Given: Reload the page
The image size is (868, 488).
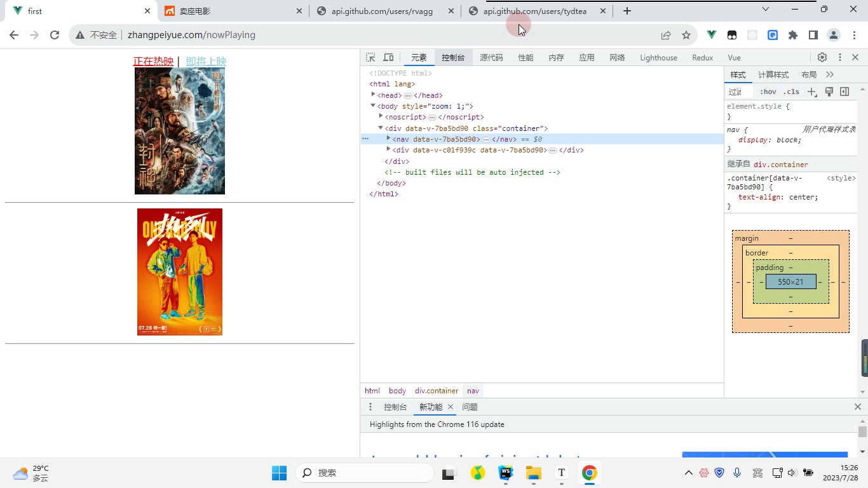Looking at the screenshot, I should point(55,35).
